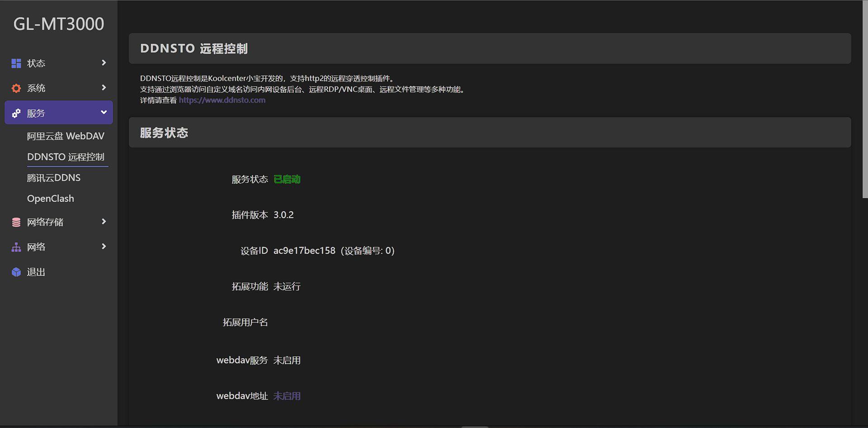Screen dimensions: 868x428
Task: Expand the 网络存储 menu chevron
Action: (104, 222)
